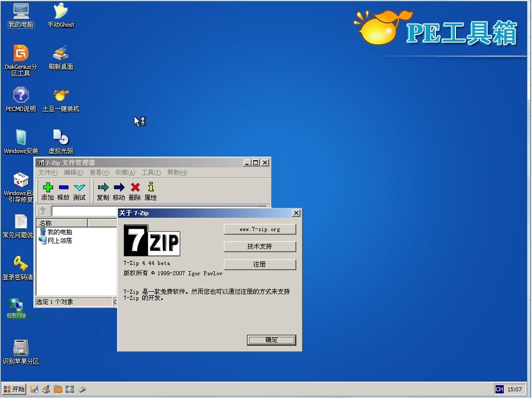Launch 土豆一键装机 from desktop
This screenshot has height=398, width=532.
(x=61, y=100)
